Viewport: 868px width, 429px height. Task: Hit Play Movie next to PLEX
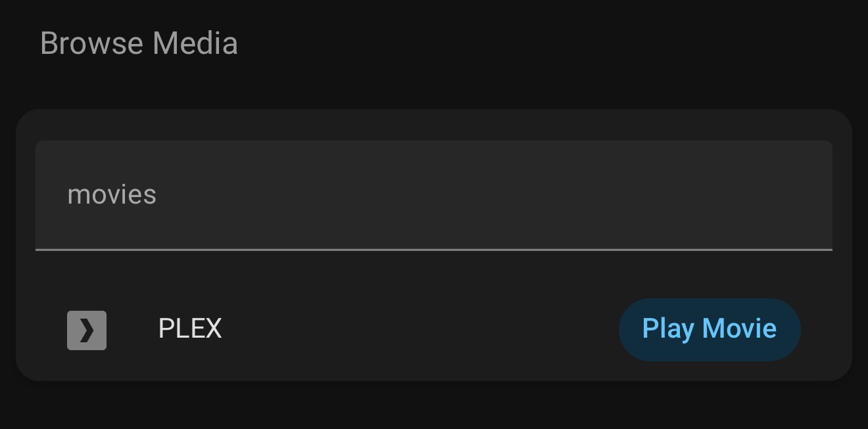pyautogui.click(x=709, y=329)
